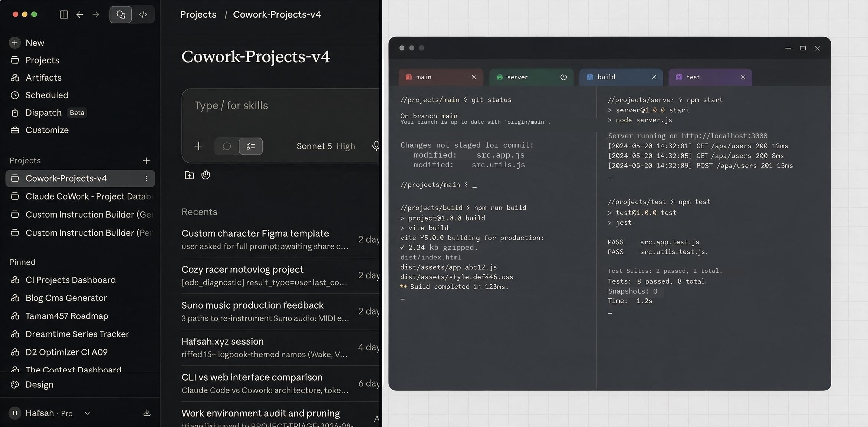Image resolution: width=868 pixels, height=427 pixels.
Task: Expand Hafsah Pro account menu chevron
Action: [88, 413]
